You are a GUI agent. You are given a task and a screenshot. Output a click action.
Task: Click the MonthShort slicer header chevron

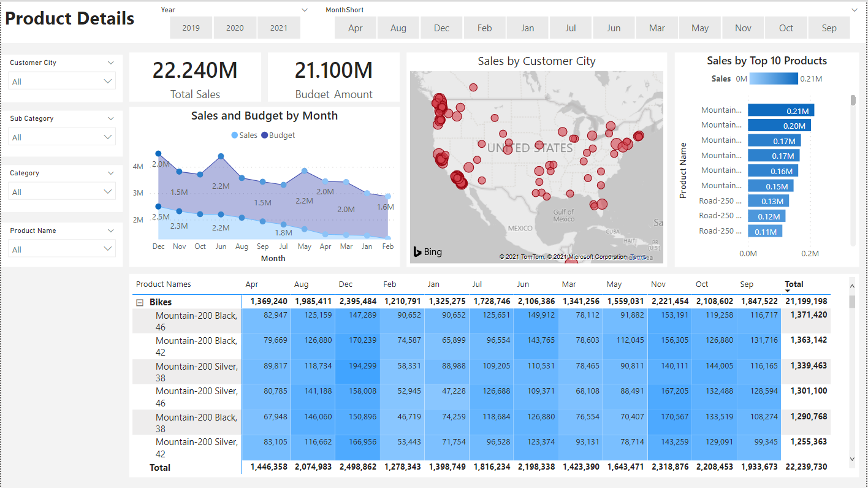click(x=855, y=10)
